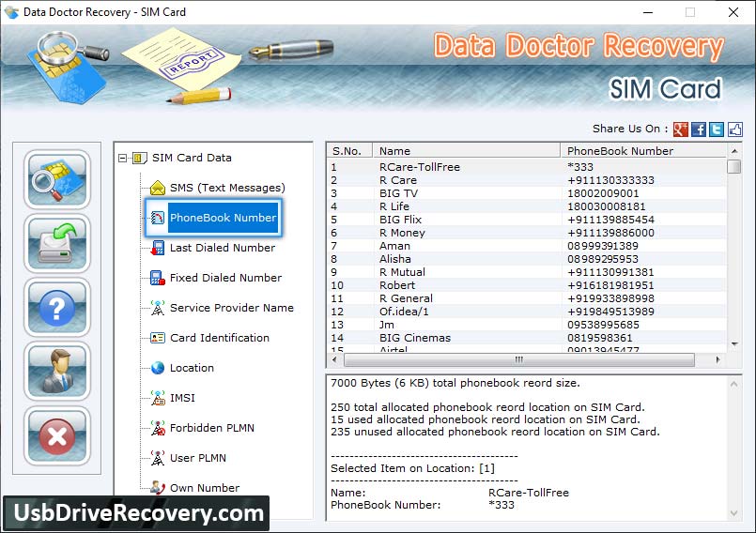This screenshot has height=533, width=756.
Task: Click the SIM Card Data root icon
Action: coord(139,158)
